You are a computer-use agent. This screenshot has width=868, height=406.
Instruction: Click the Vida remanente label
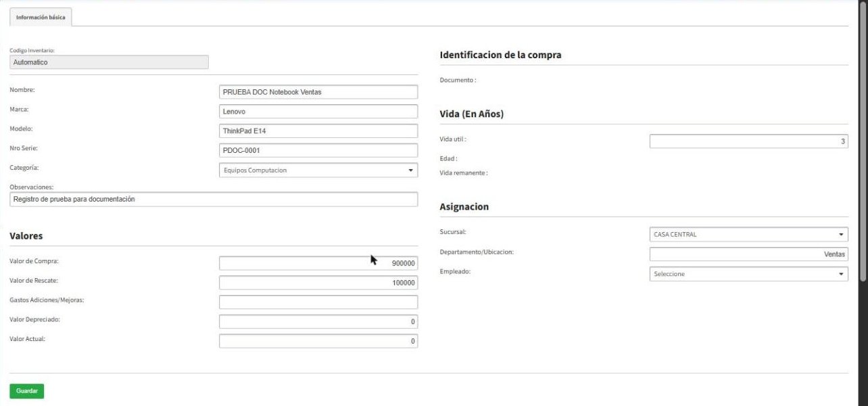pos(463,173)
